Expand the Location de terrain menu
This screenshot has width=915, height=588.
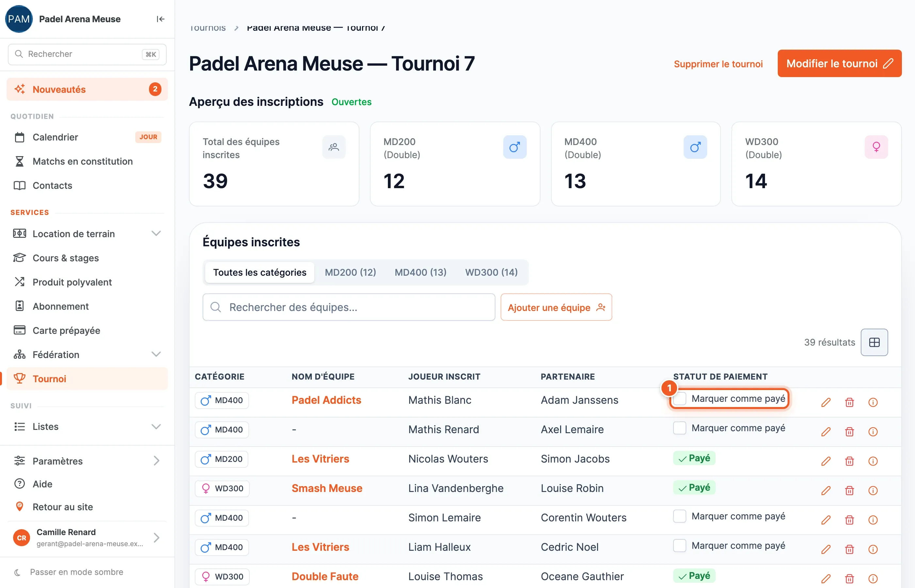coord(87,234)
